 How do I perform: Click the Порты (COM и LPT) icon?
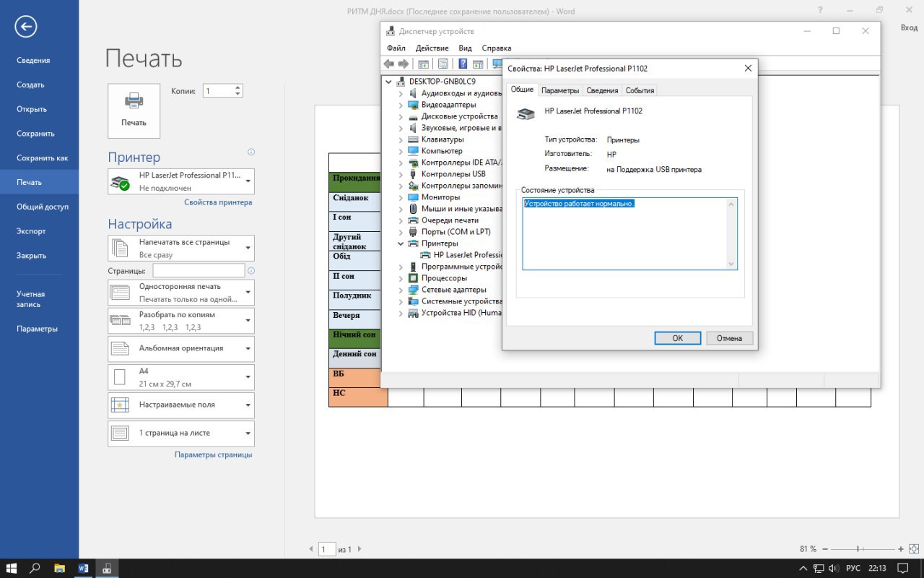click(x=413, y=232)
